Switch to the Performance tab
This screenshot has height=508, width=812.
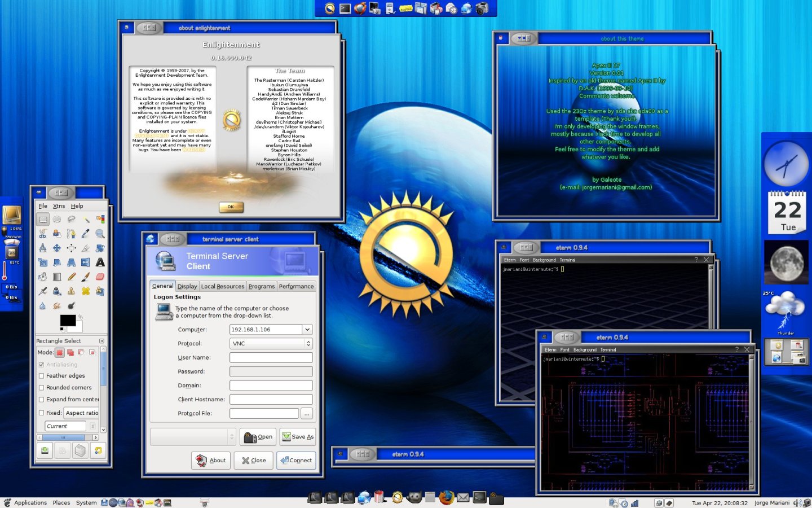coord(296,286)
